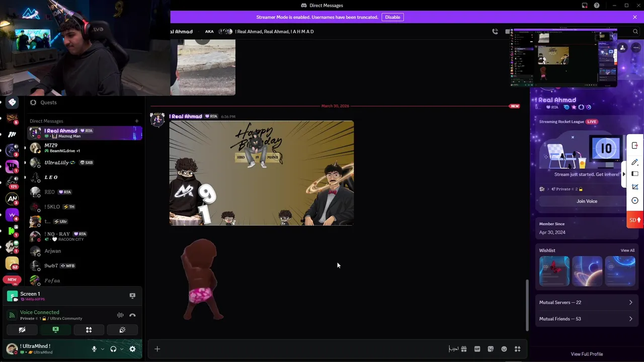Send a gift with gift icon
The height and width of the screenshot is (362, 644).
[x=464, y=349]
